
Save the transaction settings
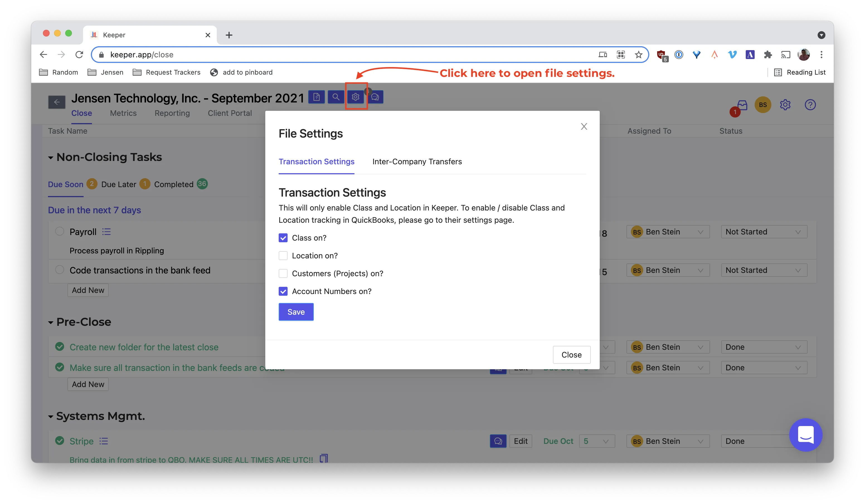click(x=296, y=312)
